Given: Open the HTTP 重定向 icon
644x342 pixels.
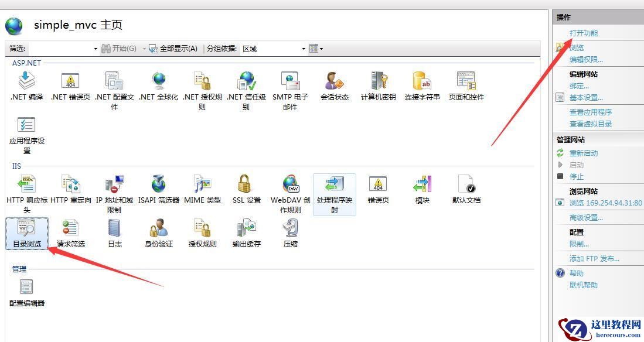Looking at the screenshot, I should click(70, 183).
